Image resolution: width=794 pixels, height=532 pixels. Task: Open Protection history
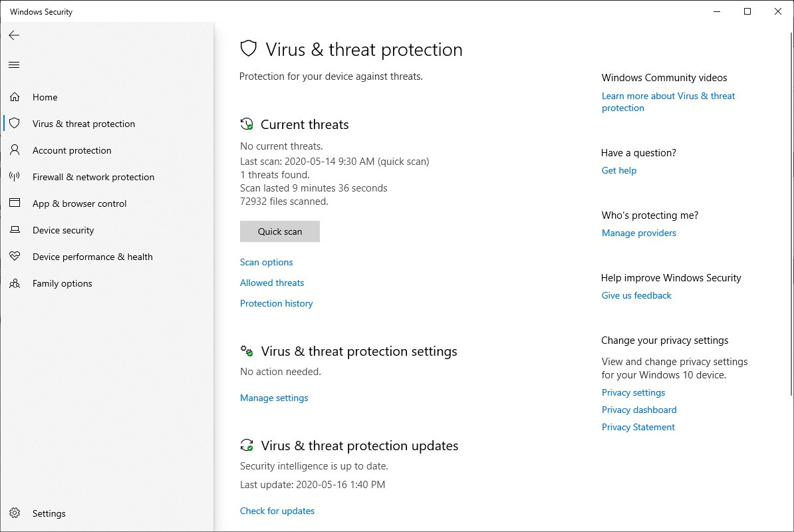[x=277, y=303]
